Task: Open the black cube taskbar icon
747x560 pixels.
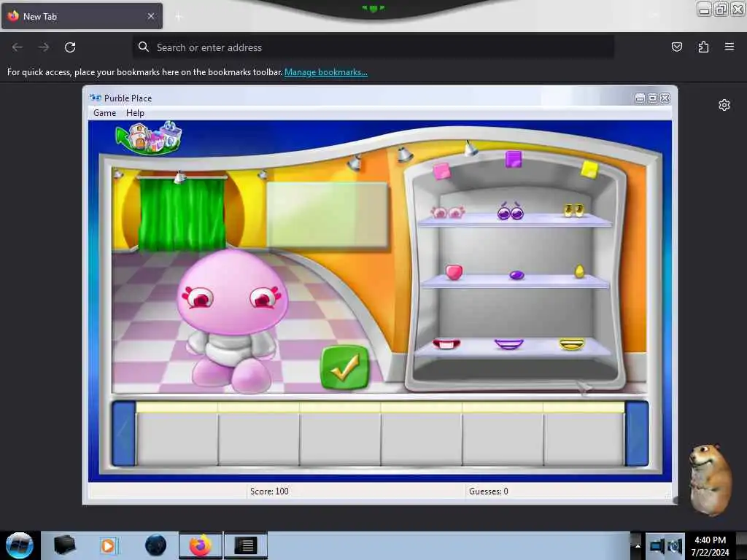Action: [x=64, y=545]
